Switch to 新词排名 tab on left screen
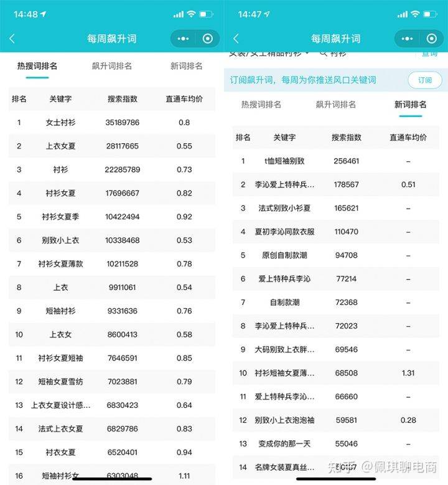 pyautogui.click(x=187, y=66)
